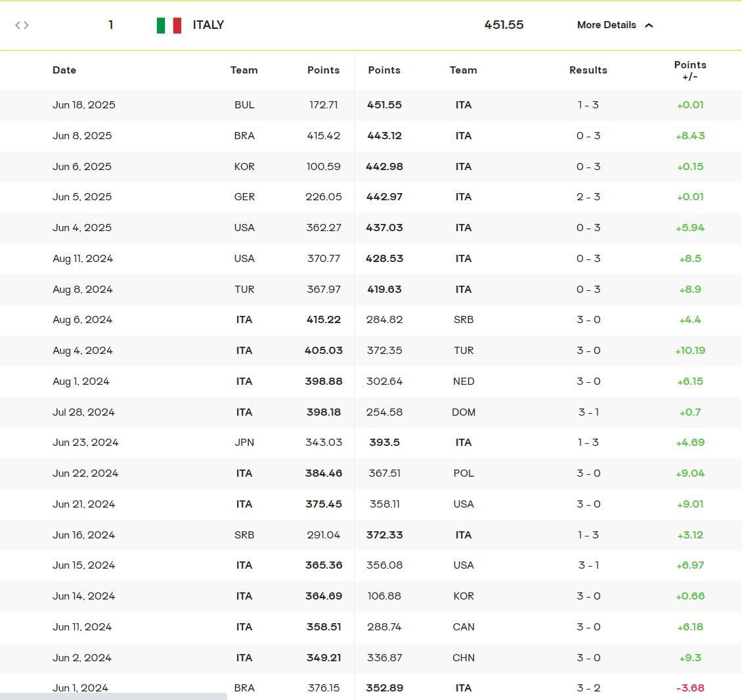The image size is (742, 700).
Task: Click the ITALY country name
Action: (208, 25)
